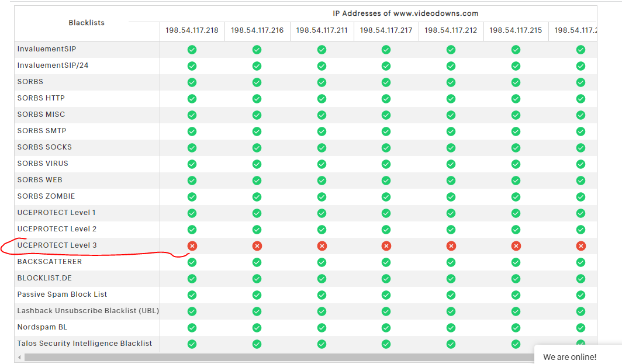622x364 pixels.
Task: Click green check for SORBS ZOMBIE under 198.54.117.218
Action: [x=192, y=197]
